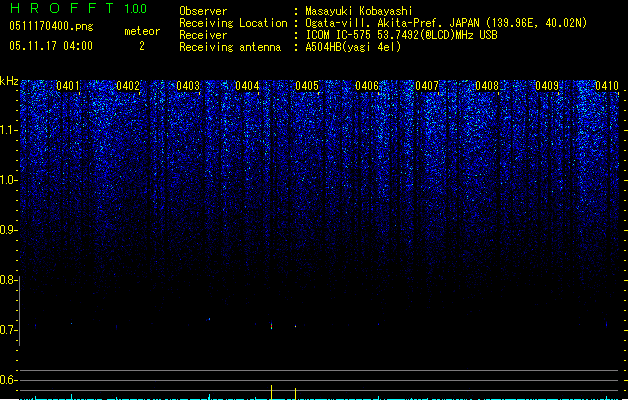Screen dimensions: 629x400
Task: Click the Receiving Location label
Action: pos(233,23)
